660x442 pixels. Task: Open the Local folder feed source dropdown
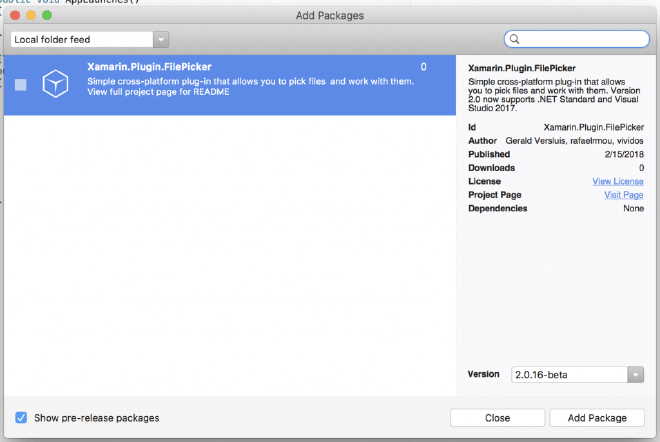(90, 40)
